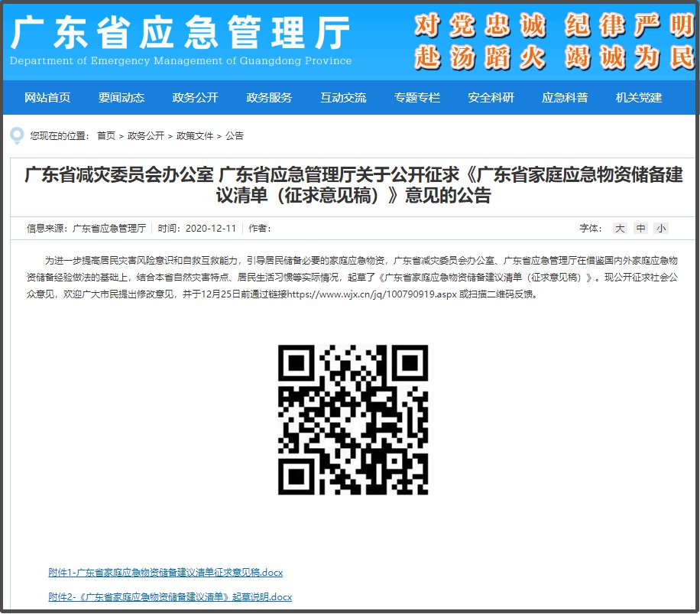Navigate to 专题专栏 section

point(417,97)
